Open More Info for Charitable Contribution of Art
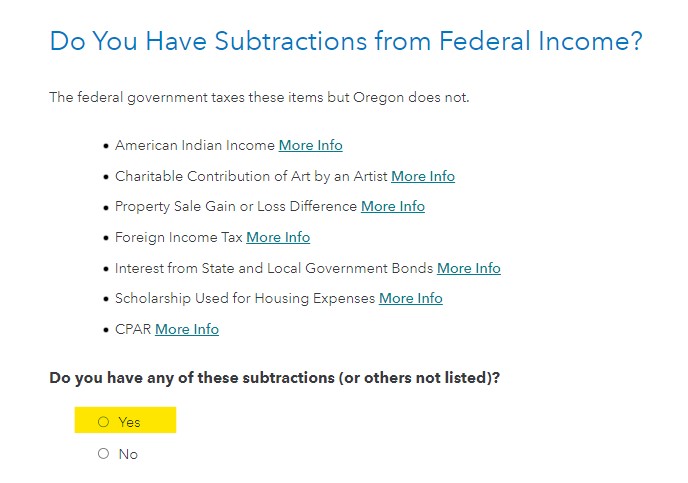The image size is (688, 483). tap(423, 176)
